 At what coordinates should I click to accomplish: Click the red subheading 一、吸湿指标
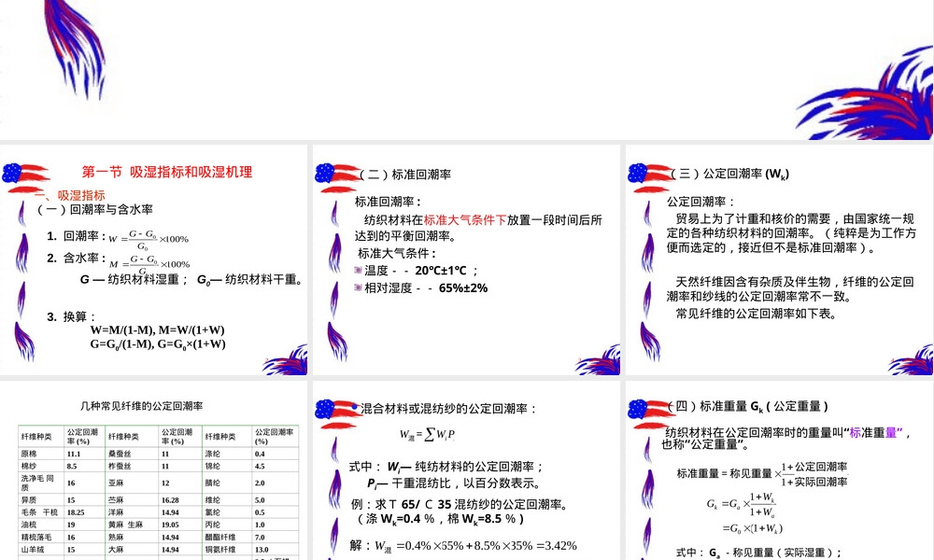pyautogui.click(x=70, y=195)
